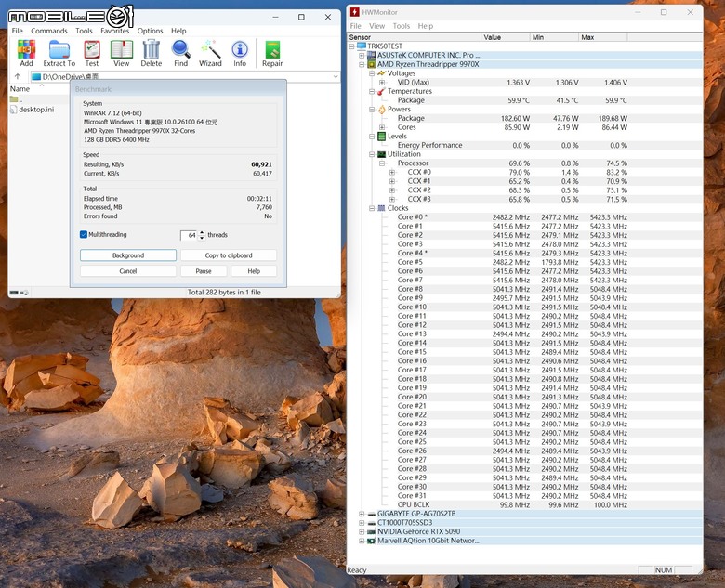Image resolution: width=725 pixels, height=588 pixels.
Task: Open the WinRAR address path dropdown
Action: pyautogui.click(x=336, y=77)
